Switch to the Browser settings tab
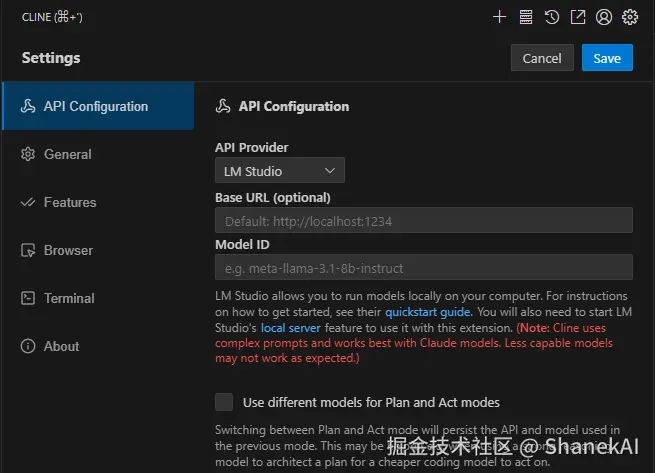This screenshot has width=655, height=473. click(x=98, y=250)
